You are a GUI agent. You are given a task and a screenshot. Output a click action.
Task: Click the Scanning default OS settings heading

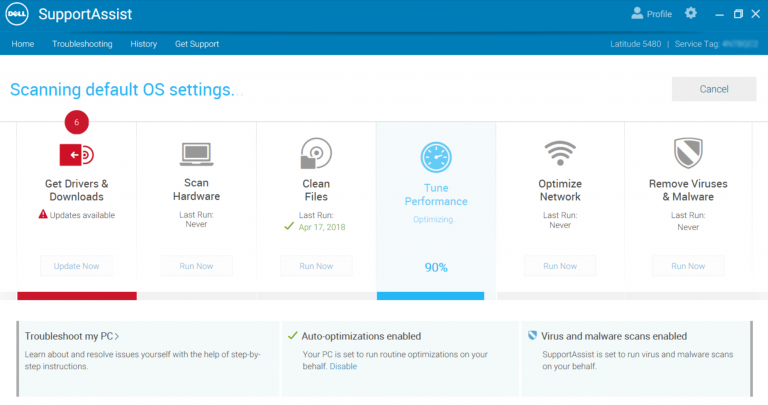pyautogui.click(x=126, y=90)
